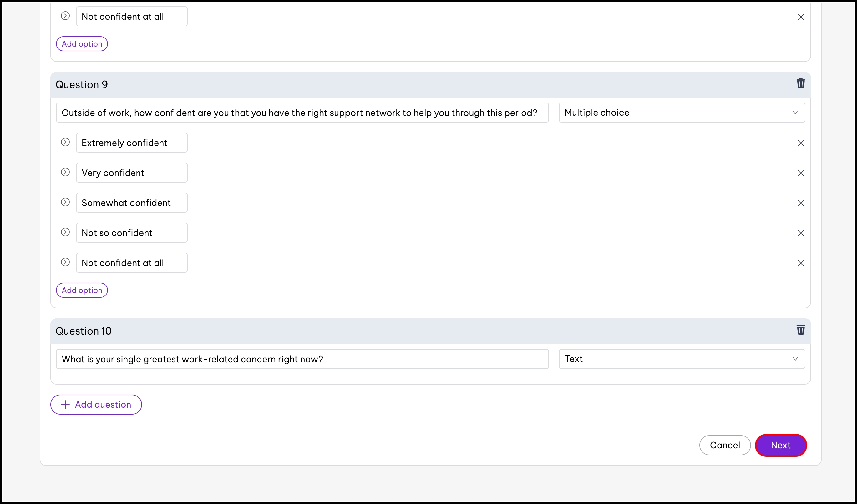Click the 'Somewhat confident' option text field

pos(132,203)
